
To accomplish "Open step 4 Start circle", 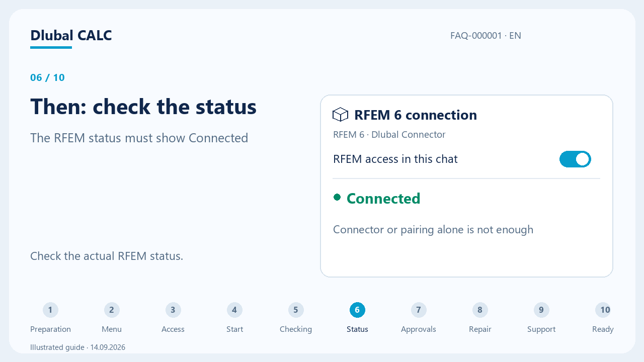I will click(234, 310).
